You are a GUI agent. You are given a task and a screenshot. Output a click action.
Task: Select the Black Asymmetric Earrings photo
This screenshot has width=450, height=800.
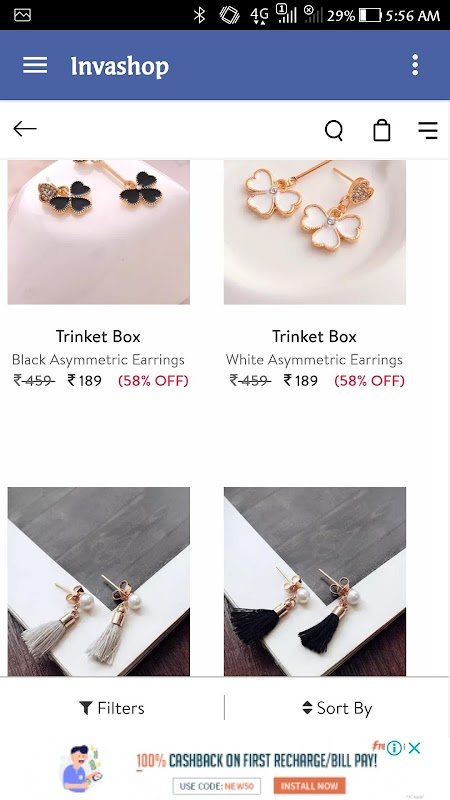click(x=98, y=232)
